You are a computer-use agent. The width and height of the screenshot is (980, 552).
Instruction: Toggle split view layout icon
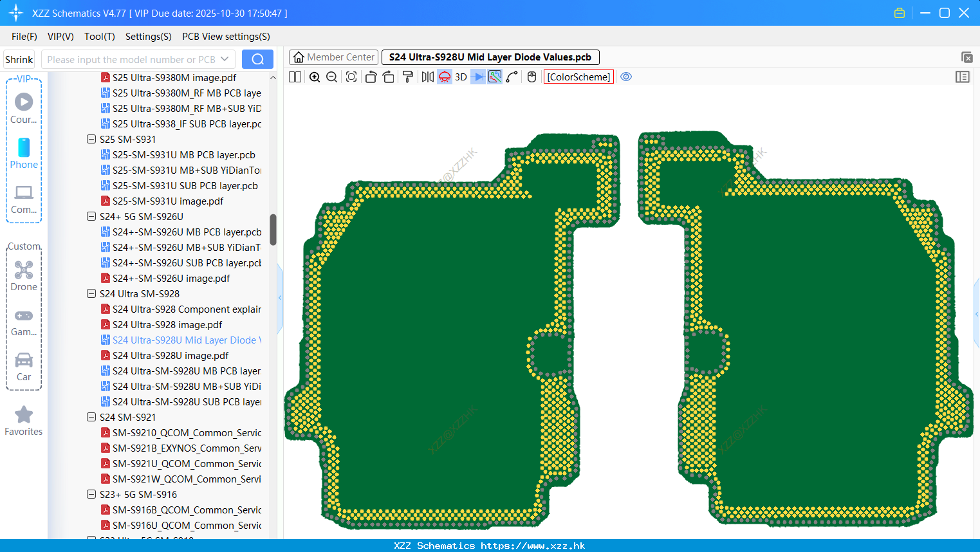coord(295,77)
